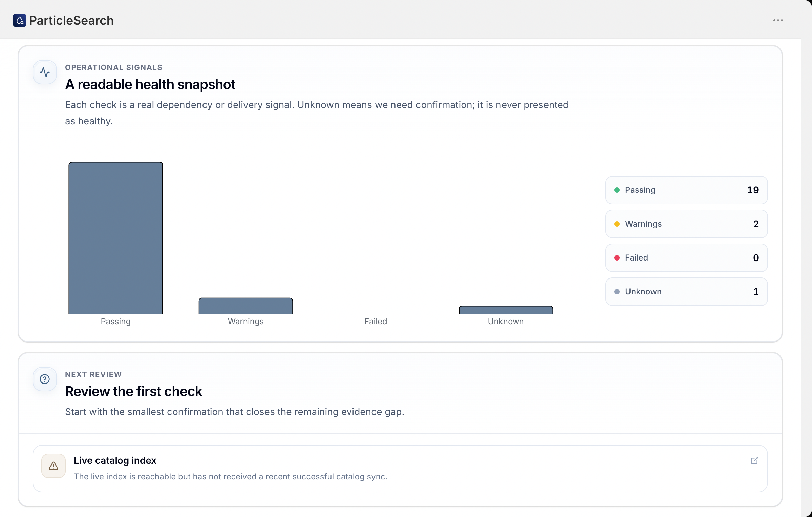
Task: Click the Failed count value 0
Action: click(x=756, y=258)
